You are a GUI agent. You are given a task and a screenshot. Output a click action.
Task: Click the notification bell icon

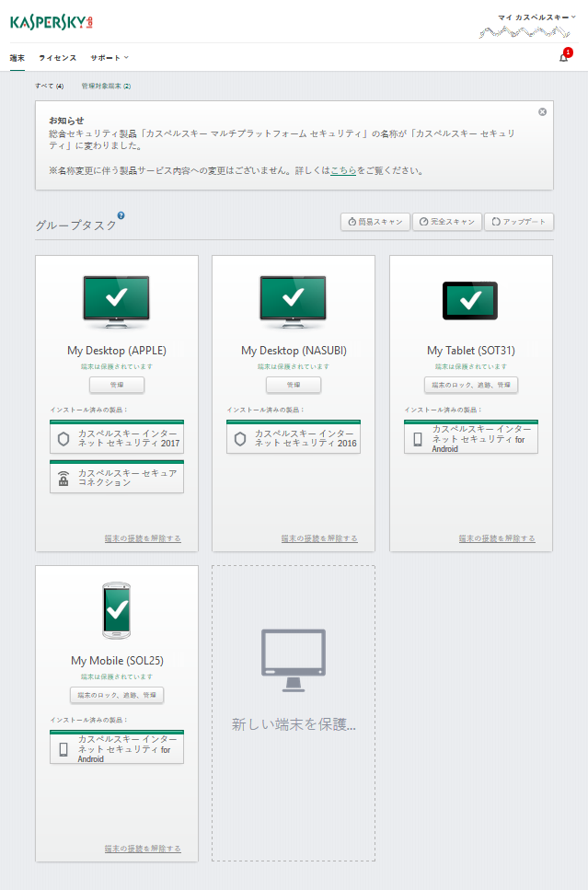coord(563,57)
